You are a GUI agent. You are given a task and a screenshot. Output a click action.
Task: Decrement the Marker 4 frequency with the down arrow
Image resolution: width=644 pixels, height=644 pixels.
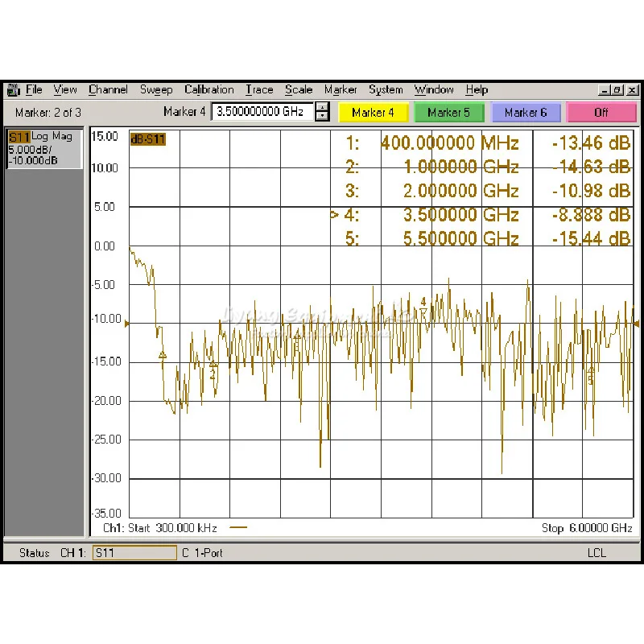[322, 117]
